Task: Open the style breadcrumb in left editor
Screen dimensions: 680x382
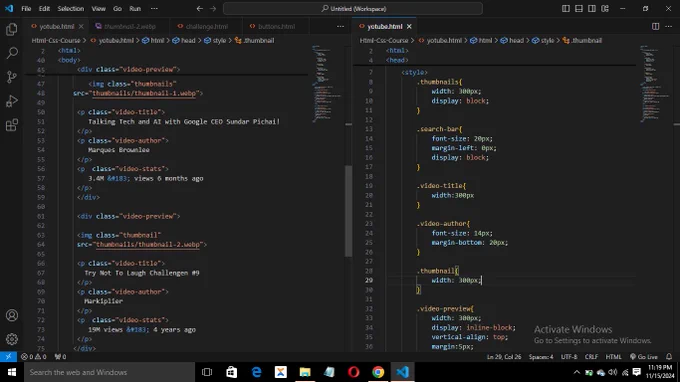Action: click(215, 40)
